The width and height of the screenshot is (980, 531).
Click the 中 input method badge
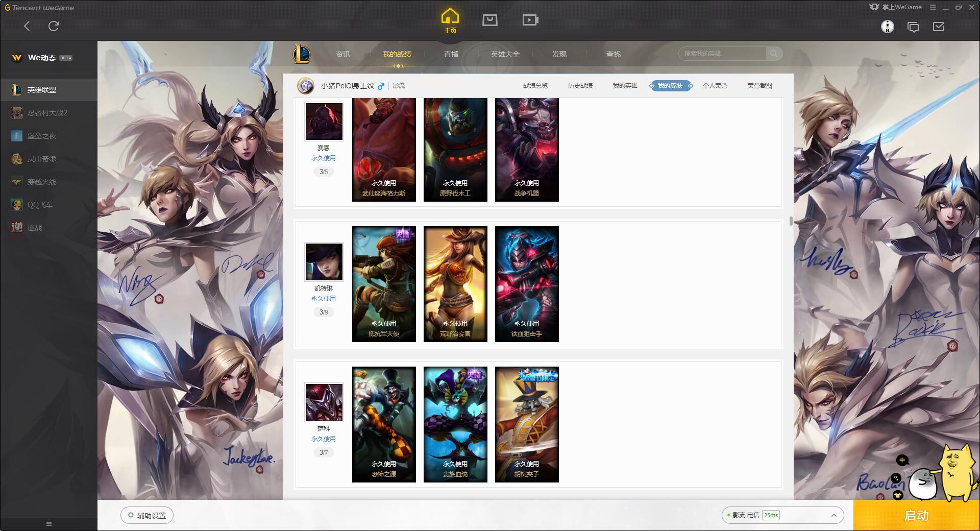tap(902, 460)
